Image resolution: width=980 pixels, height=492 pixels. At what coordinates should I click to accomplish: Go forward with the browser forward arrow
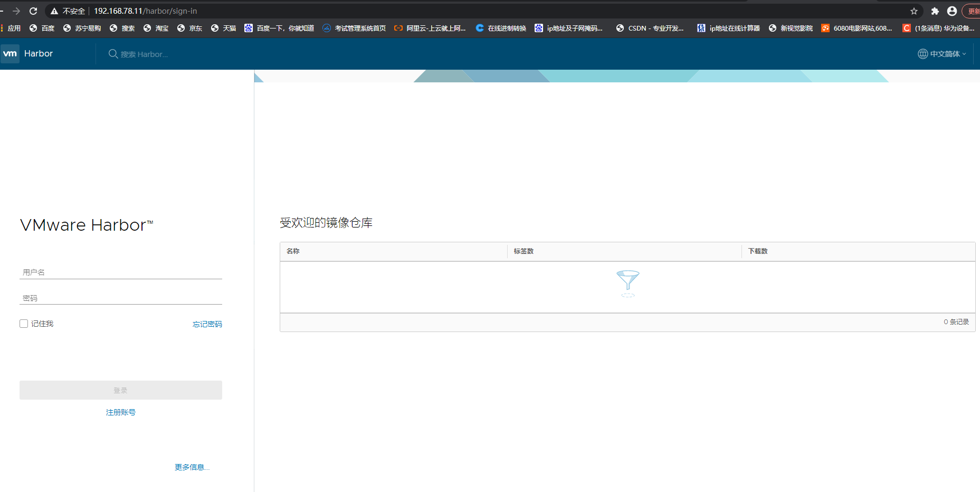click(16, 11)
